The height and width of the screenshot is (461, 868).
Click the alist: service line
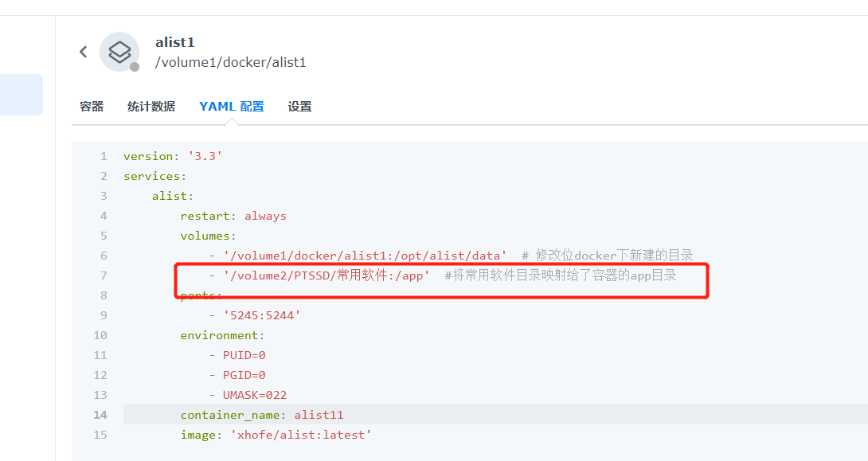tap(173, 196)
